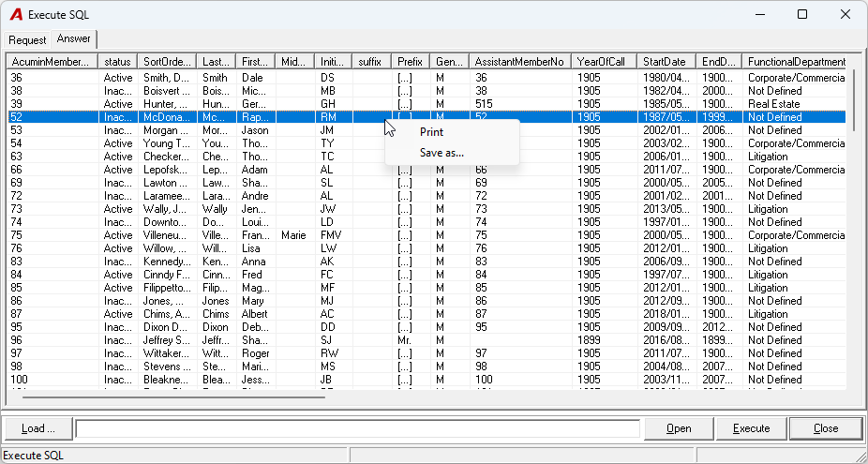Click the StartDate column header
Screen dimensions: 868x464
[666, 62]
